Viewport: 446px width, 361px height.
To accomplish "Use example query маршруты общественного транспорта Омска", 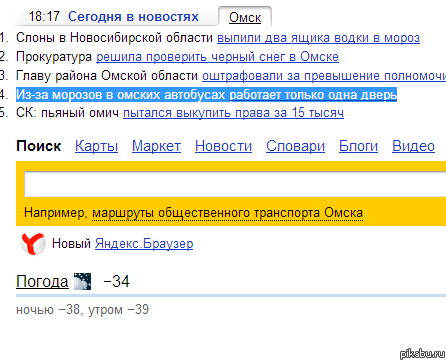I will pos(227,213).
